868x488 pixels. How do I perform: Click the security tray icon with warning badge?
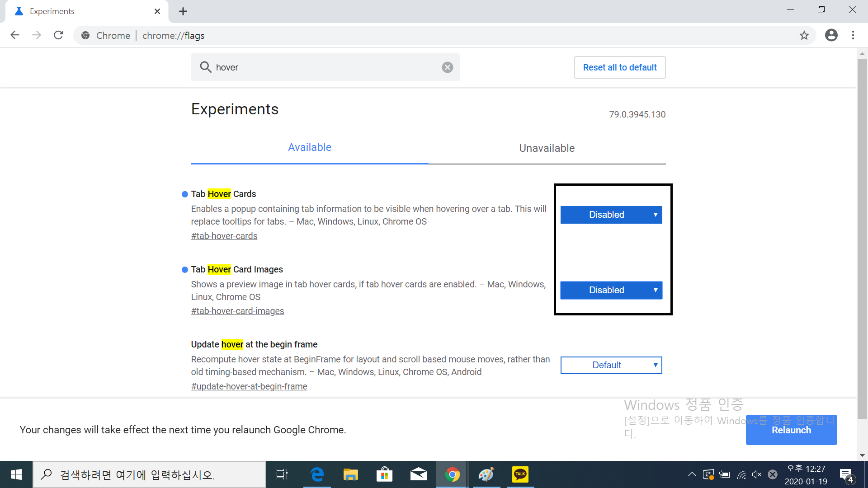click(x=708, y=474)
